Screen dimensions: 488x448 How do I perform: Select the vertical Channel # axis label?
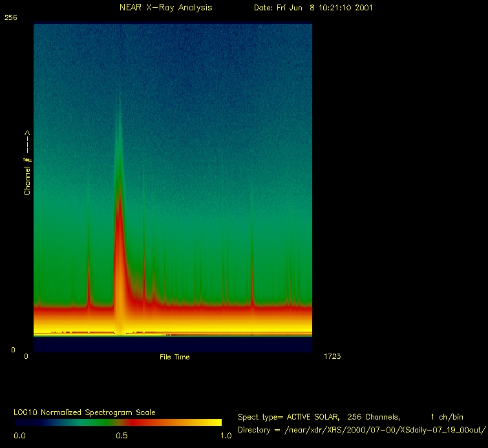pos(27,162)
